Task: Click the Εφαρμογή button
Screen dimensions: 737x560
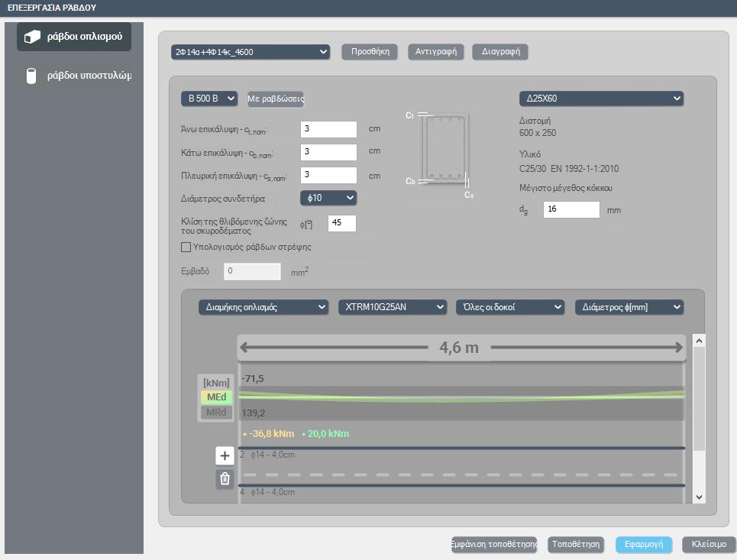Action: pos(644,545)
